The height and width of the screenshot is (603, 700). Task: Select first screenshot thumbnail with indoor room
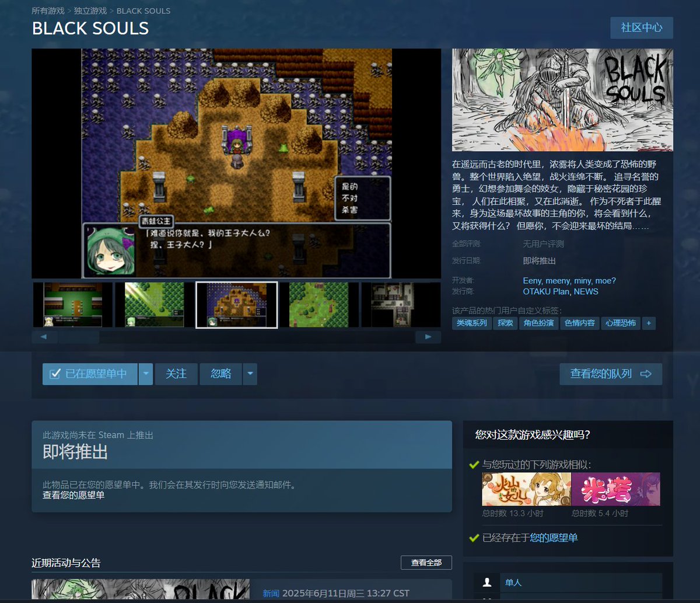(72, 305)
